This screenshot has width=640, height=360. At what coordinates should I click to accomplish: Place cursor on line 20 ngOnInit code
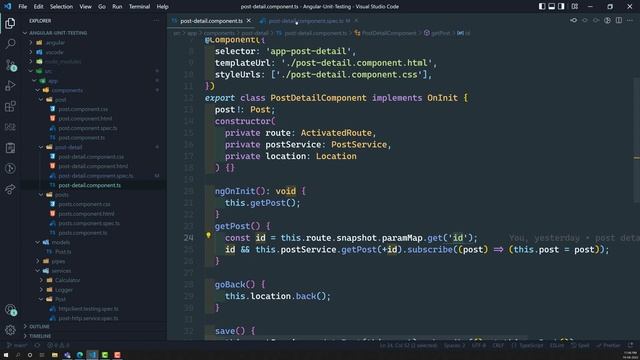(260, 191)
